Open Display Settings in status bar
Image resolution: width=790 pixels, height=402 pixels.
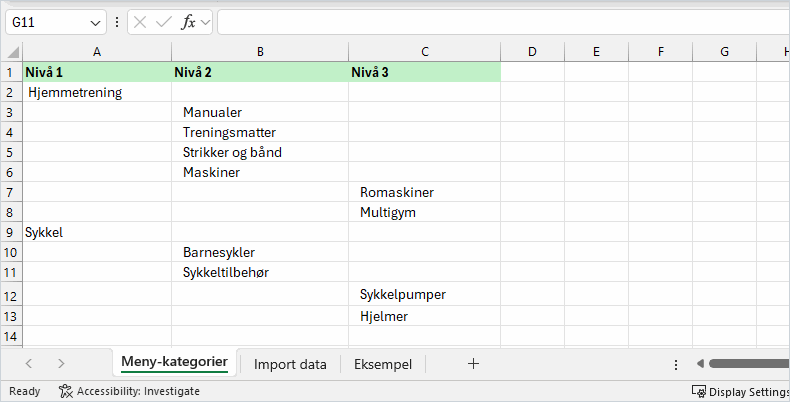click(x=740, y=391)
